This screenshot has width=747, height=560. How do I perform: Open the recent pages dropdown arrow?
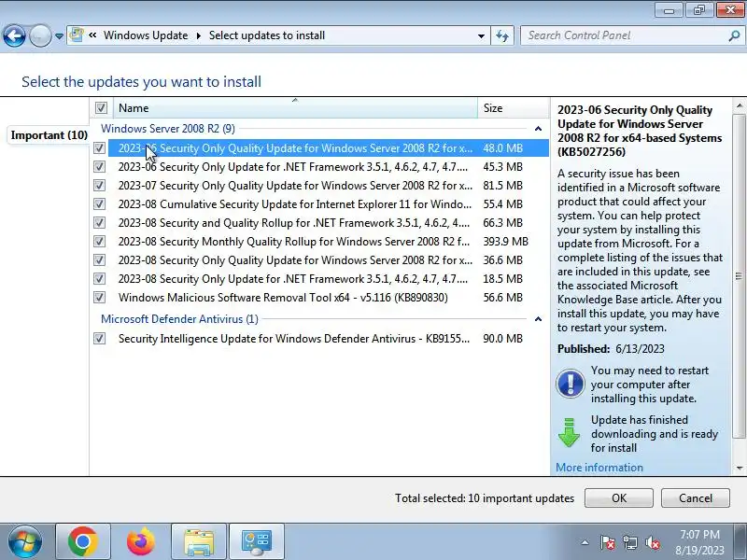(x=59, y=36)
